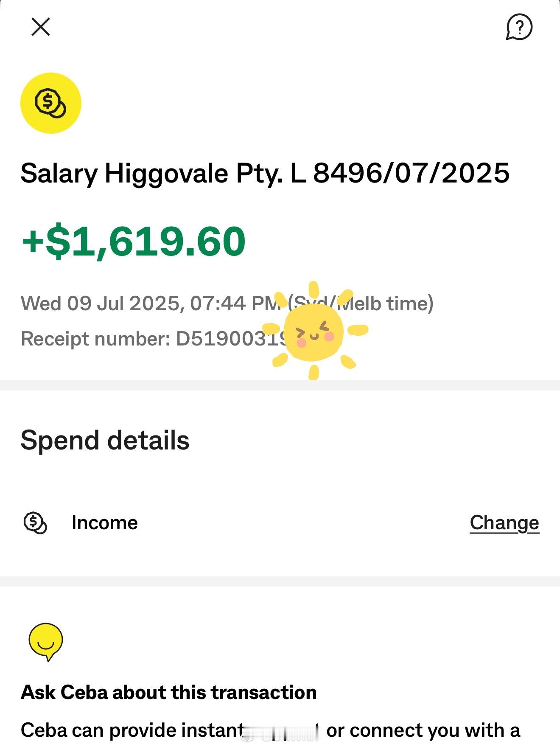Close the transaction details with the X
Image resolution: width=560 pixels, height=747 pixels.
coord(41,27)
